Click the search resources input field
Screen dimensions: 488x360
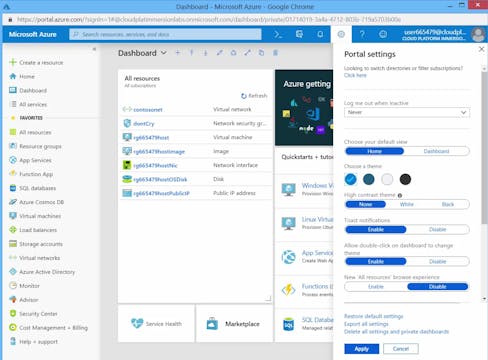click(165, 34)
